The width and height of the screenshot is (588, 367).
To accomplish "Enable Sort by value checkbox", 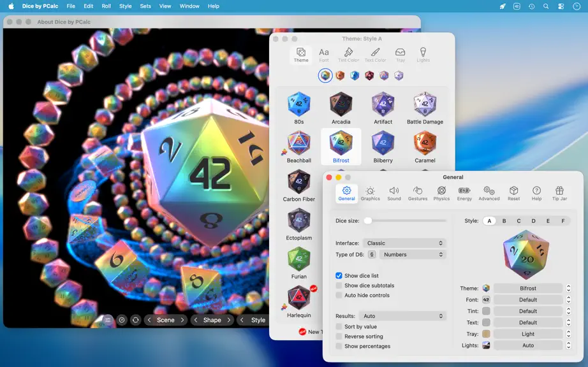I will [x=339, y=327].
